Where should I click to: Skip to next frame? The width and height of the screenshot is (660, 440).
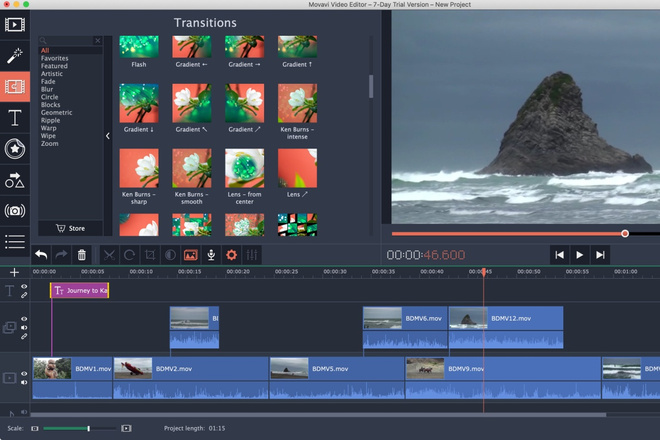click(x=600, y=255)
